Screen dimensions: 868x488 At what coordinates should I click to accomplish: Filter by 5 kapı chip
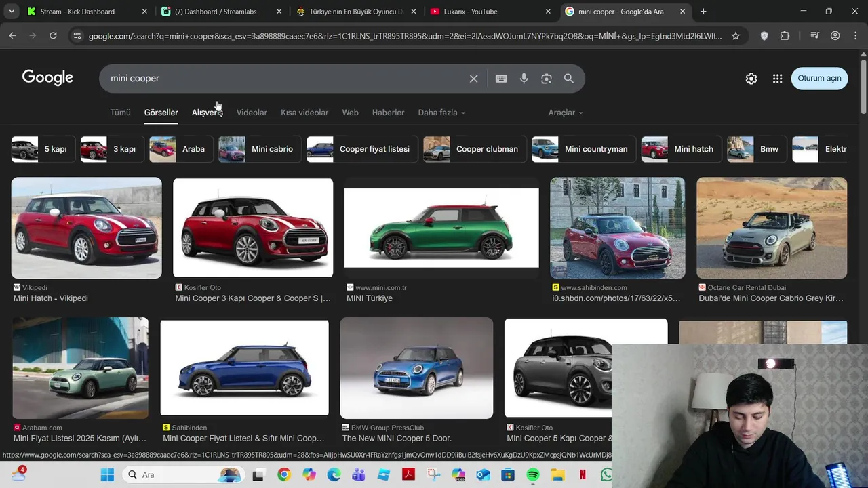(43, 149)
